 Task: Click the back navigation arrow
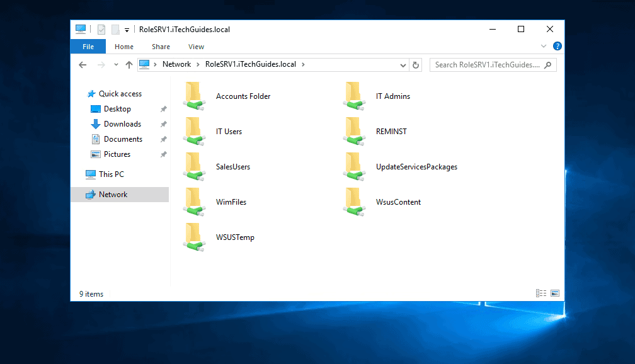pyautogui.click(x=83, y=64)
